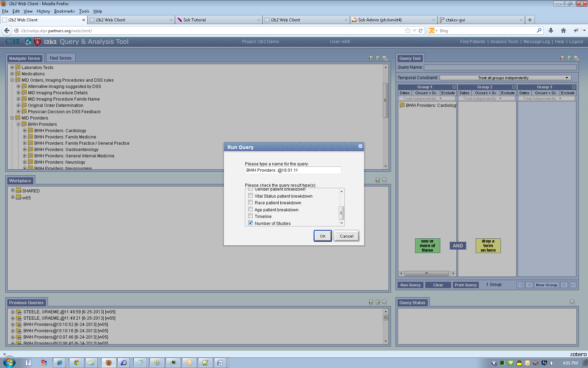
Task: Go to first group panel arrow
Action: pyautogui.click(x=520, y=285)
